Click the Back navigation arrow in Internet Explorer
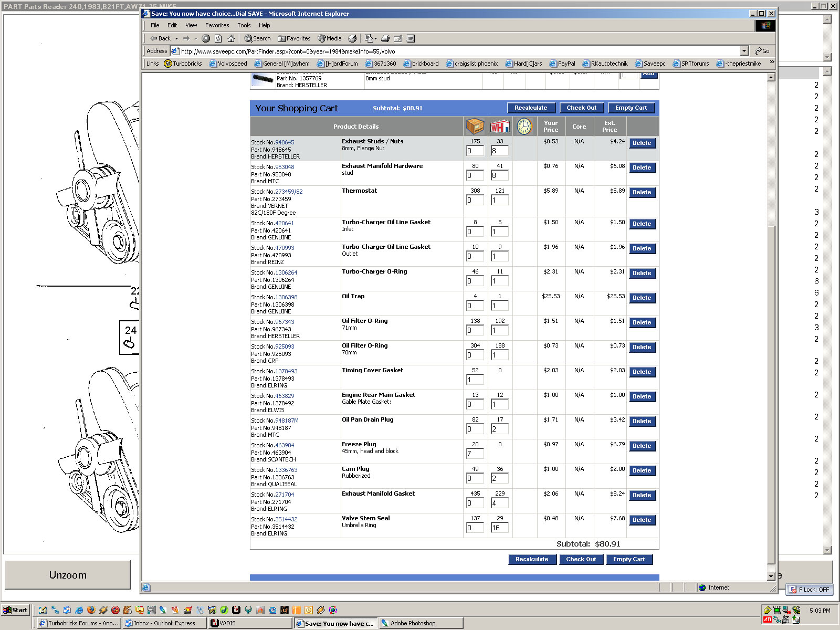840x630 pixels. click(x=160, y=38)
